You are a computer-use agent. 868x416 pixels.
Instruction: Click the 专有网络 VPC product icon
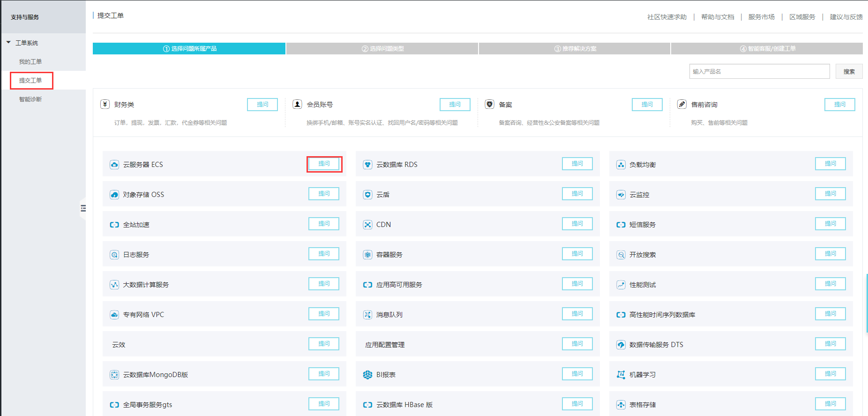pos(114,315)
